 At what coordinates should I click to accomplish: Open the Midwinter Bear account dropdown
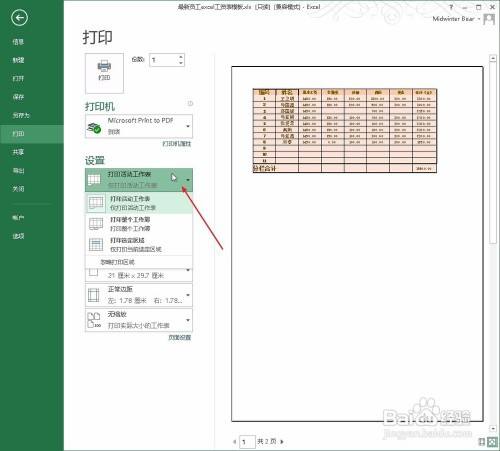pos(479,19)
